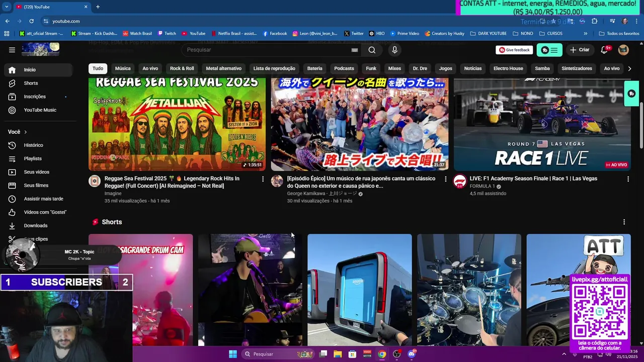Select the Podcasts filter chip
Screen dimensions: 644x362
[344, 68]
